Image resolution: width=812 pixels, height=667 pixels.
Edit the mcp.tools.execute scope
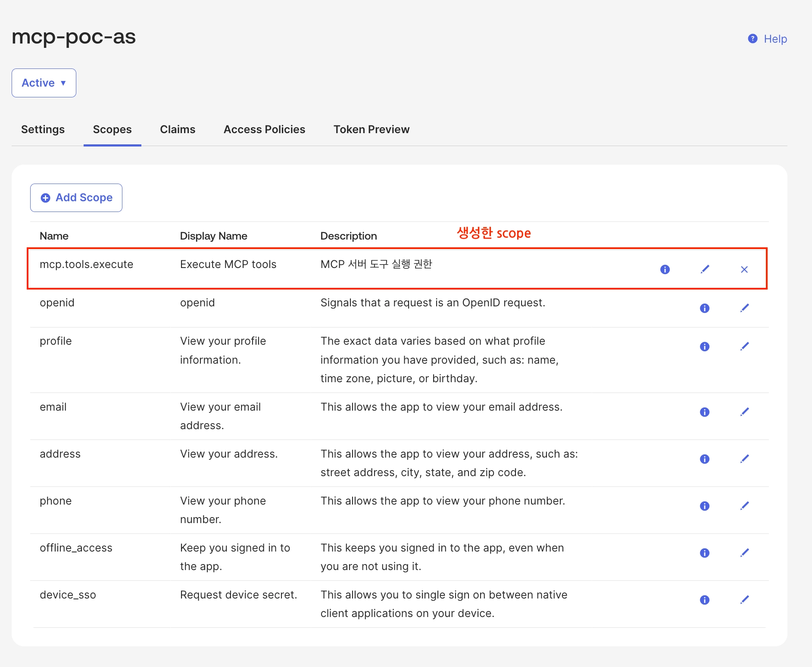click(x=705, y=269)
